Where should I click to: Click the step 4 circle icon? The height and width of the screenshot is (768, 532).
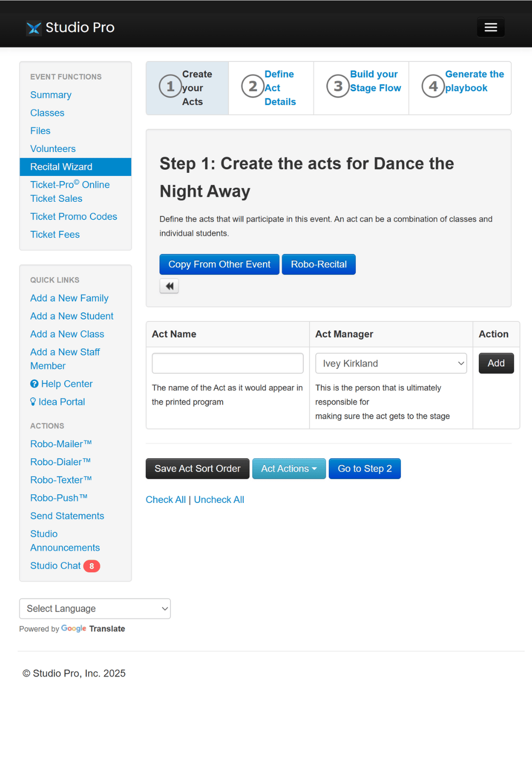[x=433, y=86]
